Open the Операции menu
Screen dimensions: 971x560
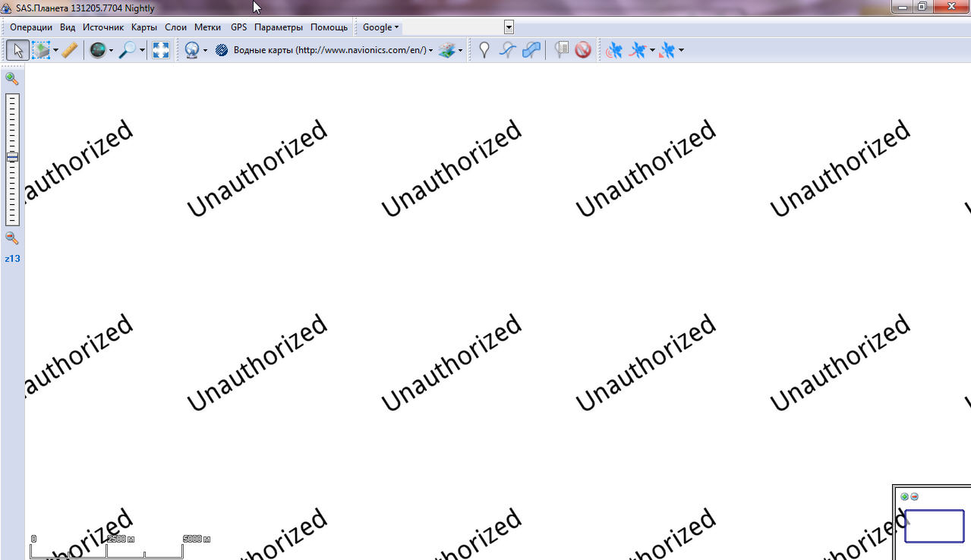(31, 27)
